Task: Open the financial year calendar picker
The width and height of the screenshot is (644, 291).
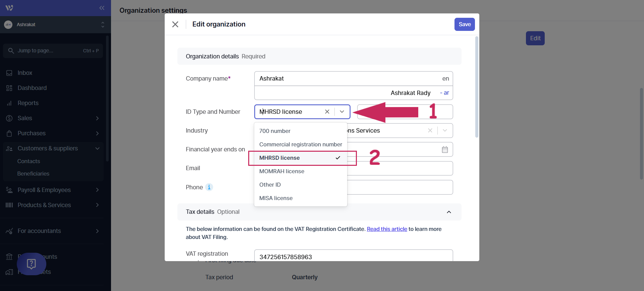Action: tap(445, 150)
